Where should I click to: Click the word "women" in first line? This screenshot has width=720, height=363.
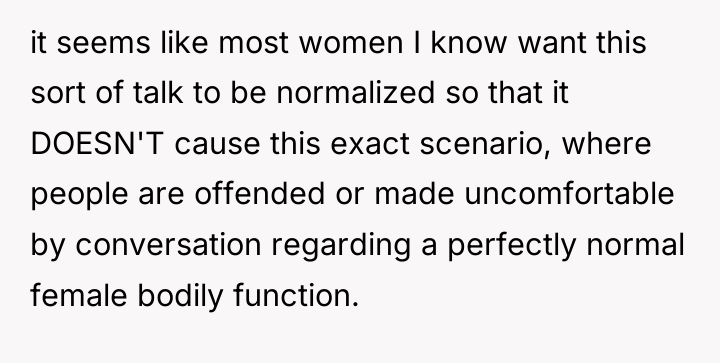coord(351,43)
